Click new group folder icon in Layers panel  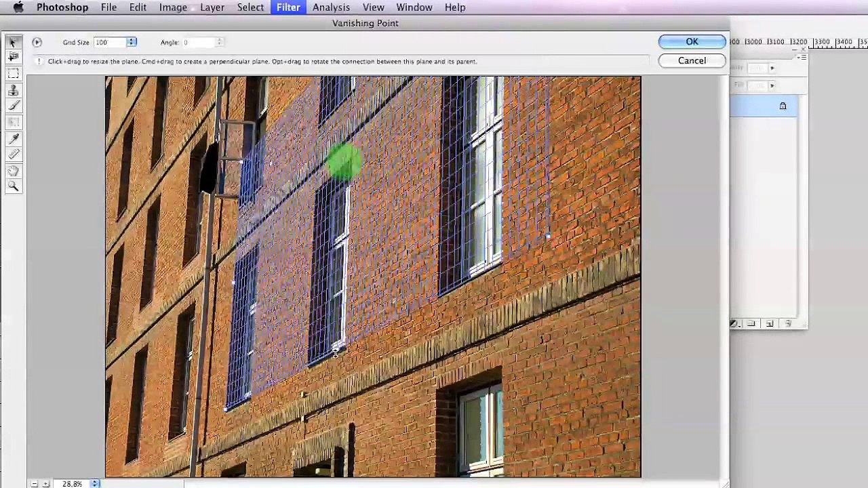(751, 324)
